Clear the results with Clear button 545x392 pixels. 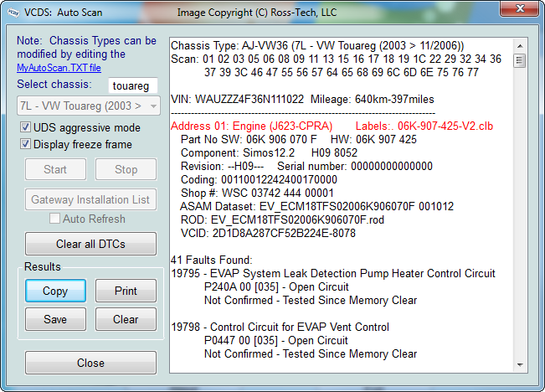click(126, 319)
